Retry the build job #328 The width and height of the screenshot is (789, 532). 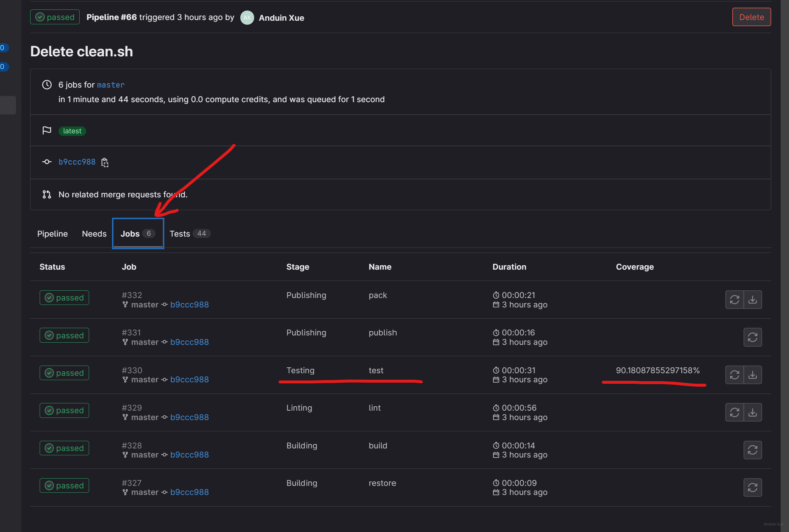tap(752, 450)
